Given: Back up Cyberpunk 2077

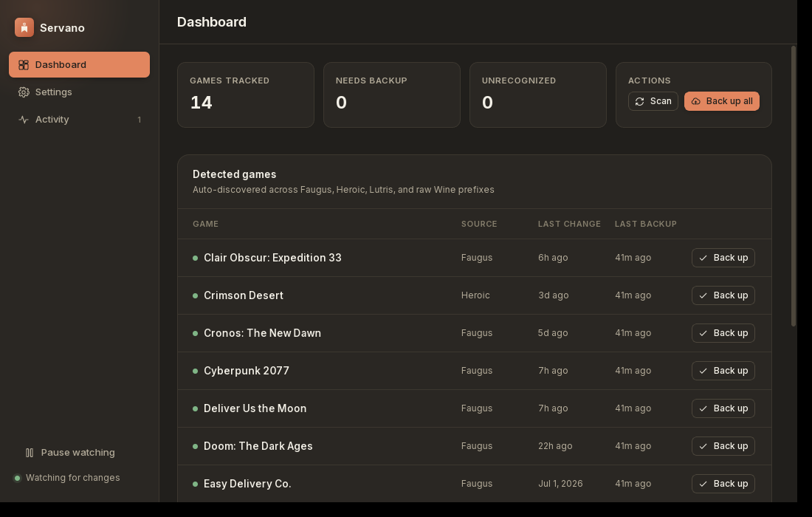Looking at the screenshot, I should pos(723,371).
